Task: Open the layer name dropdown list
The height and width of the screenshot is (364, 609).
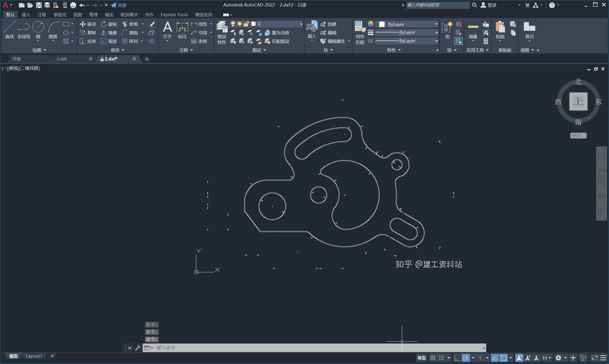Action: [x=301, y=24]
